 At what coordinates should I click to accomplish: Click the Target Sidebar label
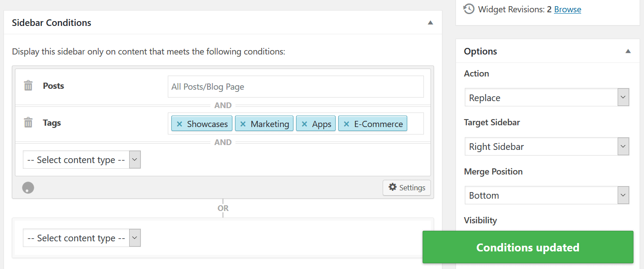click(492, 123)
